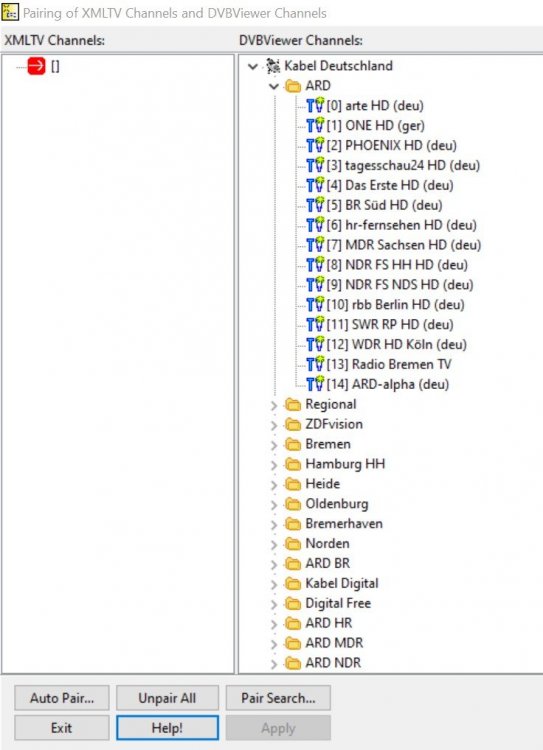Click the red arrow XMLTV channel icon
This screenshot has width=543, height=750.
click(x=36, y=66)
